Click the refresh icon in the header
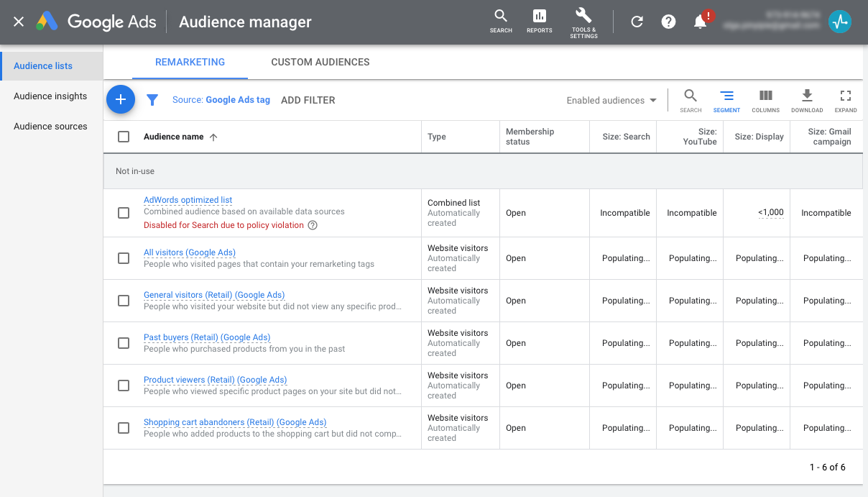 click(x=637, y=22)
